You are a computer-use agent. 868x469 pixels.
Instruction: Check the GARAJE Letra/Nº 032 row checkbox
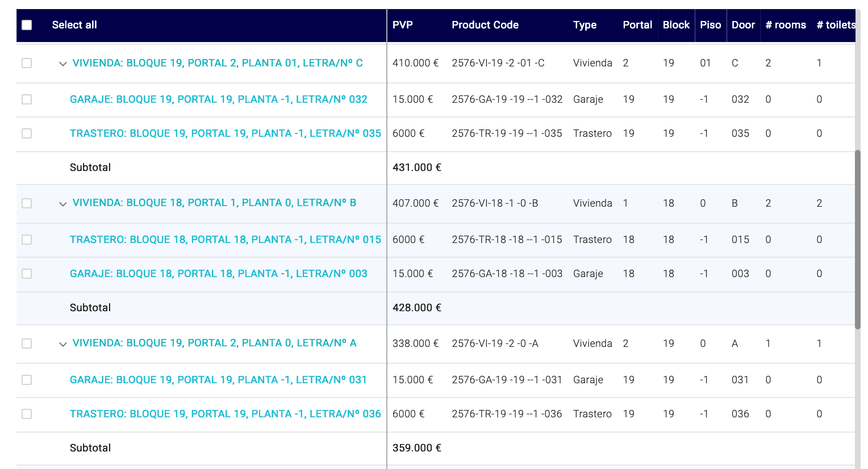(x=27, y=99)
